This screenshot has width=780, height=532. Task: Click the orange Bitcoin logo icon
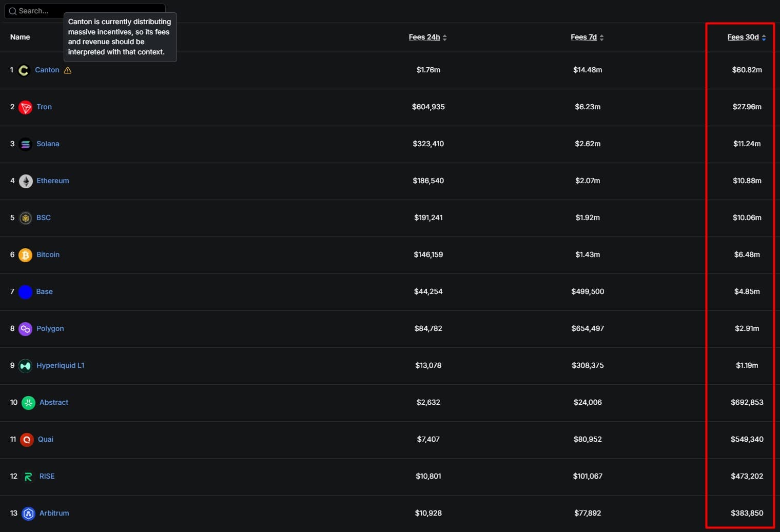25,255
